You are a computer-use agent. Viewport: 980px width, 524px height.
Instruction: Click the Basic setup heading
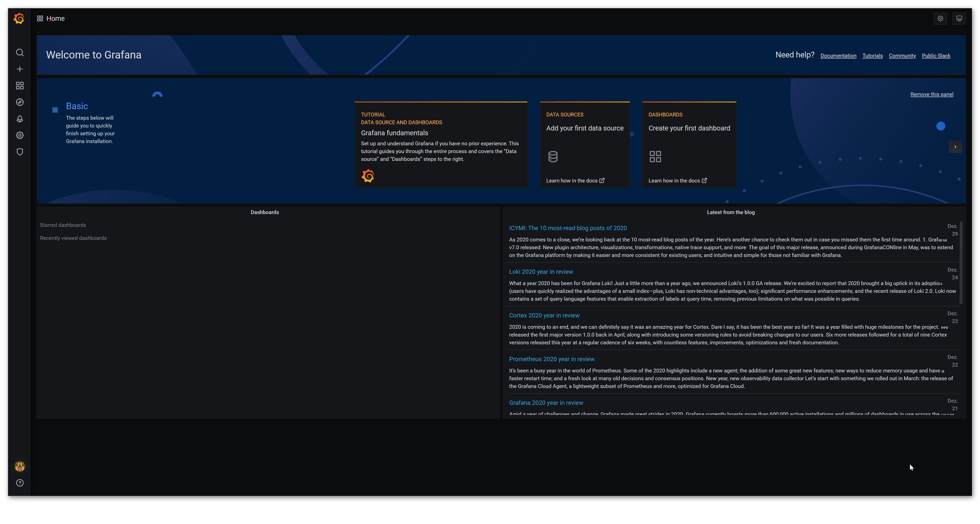click(x=77, y=106)
